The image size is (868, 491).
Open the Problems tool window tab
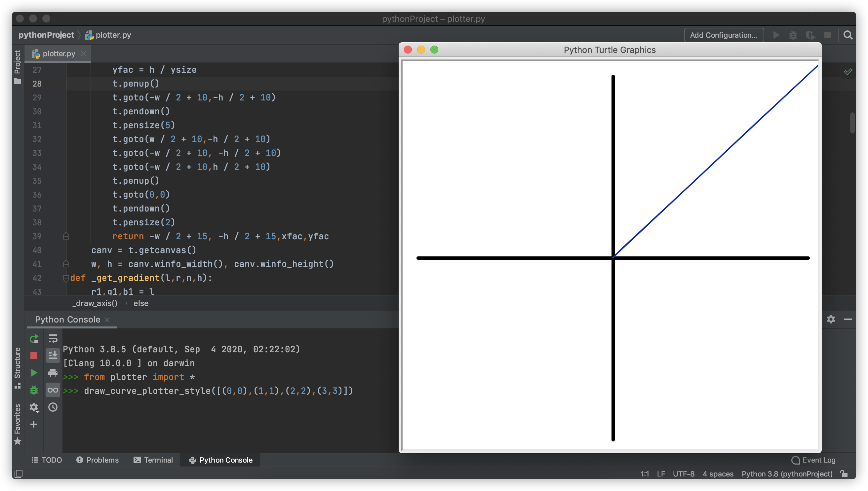pos(98,460)
